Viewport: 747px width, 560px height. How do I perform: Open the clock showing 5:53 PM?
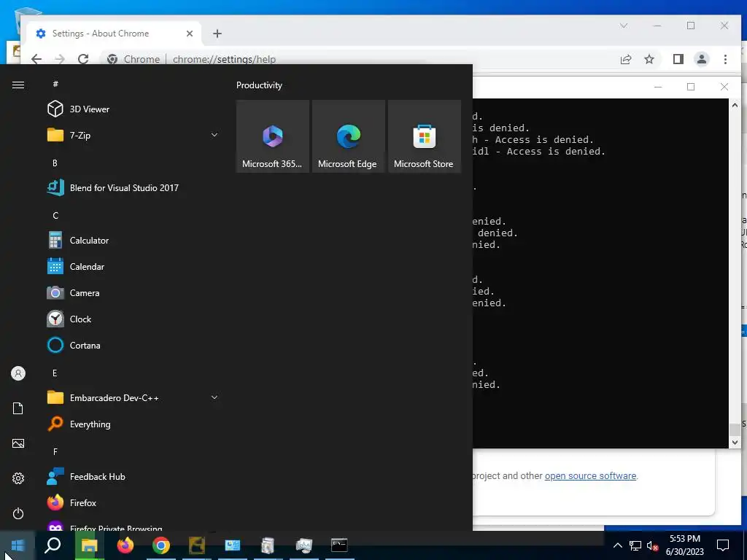684,545
